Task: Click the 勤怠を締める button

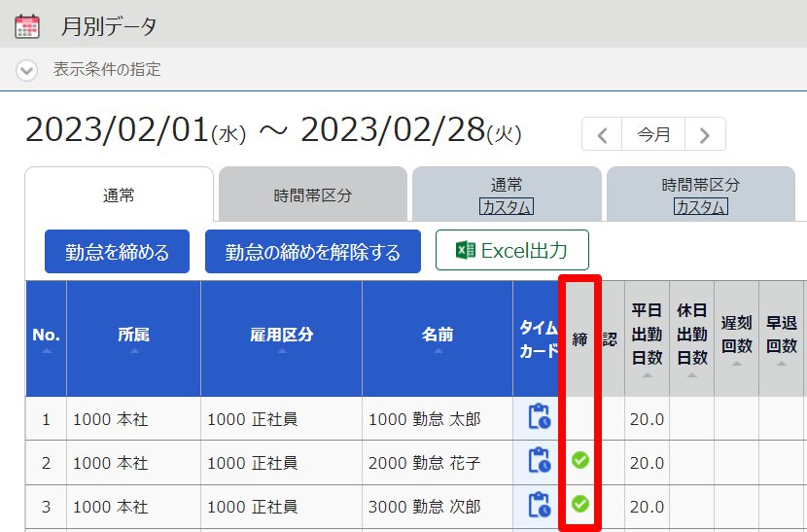Action: pyautogui.click(x=117, y=251)
